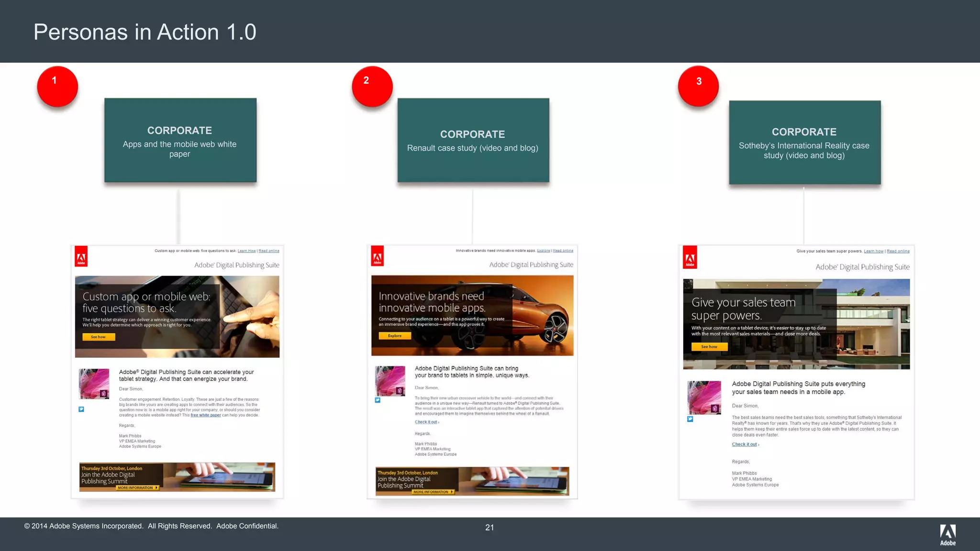
Task: Open the 'Explore' text link atop the Renault email
Action: [544, 251]
